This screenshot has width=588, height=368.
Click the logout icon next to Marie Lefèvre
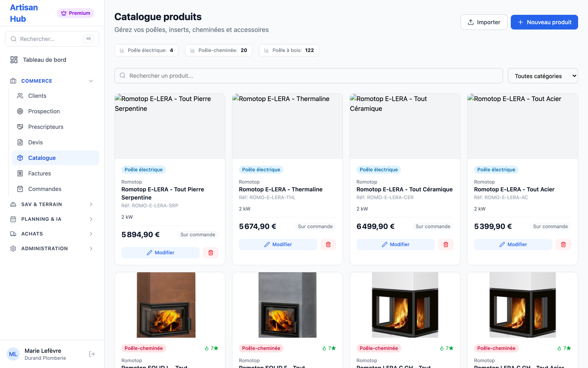point(92,354)
